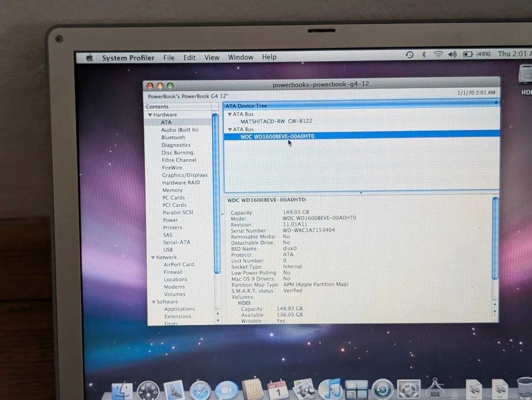Click sidebar scroll down arrow
Image resolution: width=532 pixels, height=400 pixels.
[x=217, y=320]
